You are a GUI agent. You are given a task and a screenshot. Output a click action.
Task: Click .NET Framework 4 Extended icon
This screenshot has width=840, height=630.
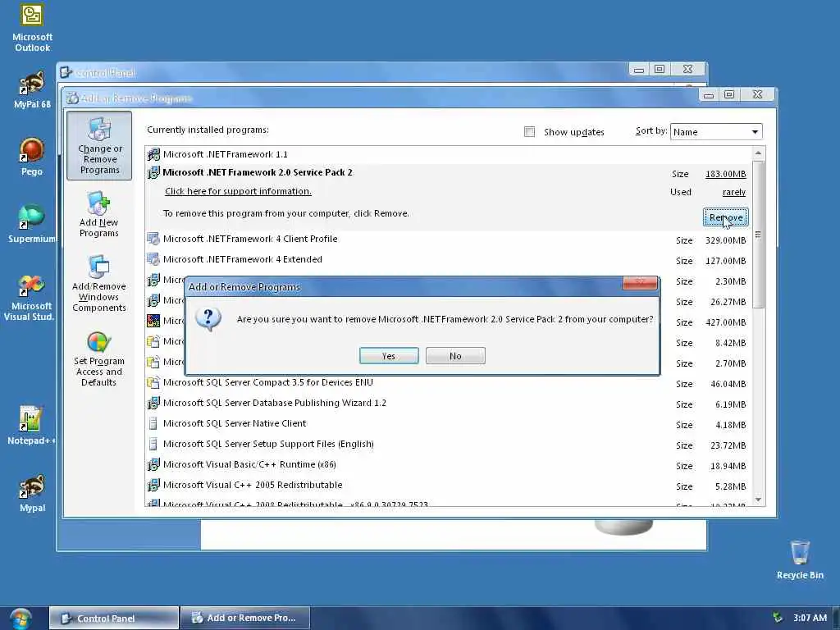pyautogui.click(x=153, y=259)
